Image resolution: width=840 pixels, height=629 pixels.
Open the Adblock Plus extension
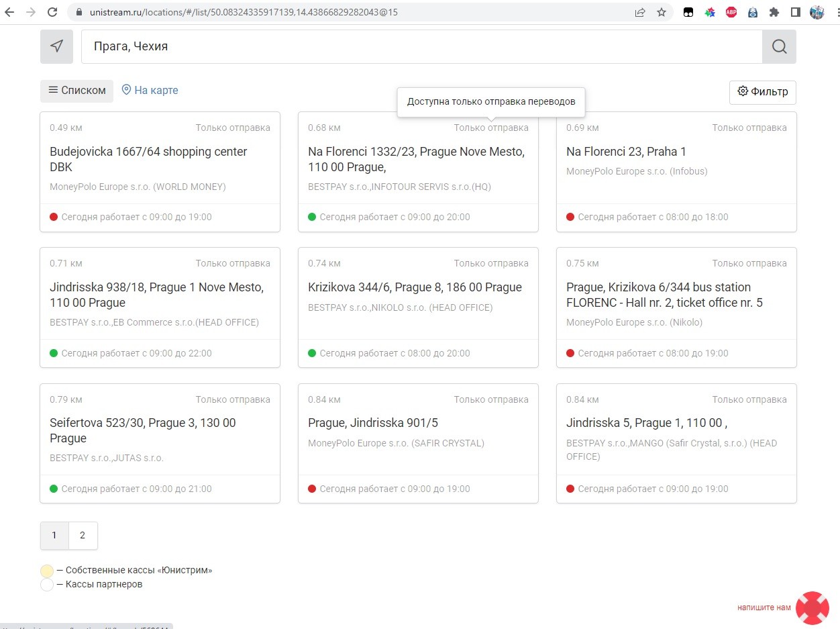click(x=731, y=12)
